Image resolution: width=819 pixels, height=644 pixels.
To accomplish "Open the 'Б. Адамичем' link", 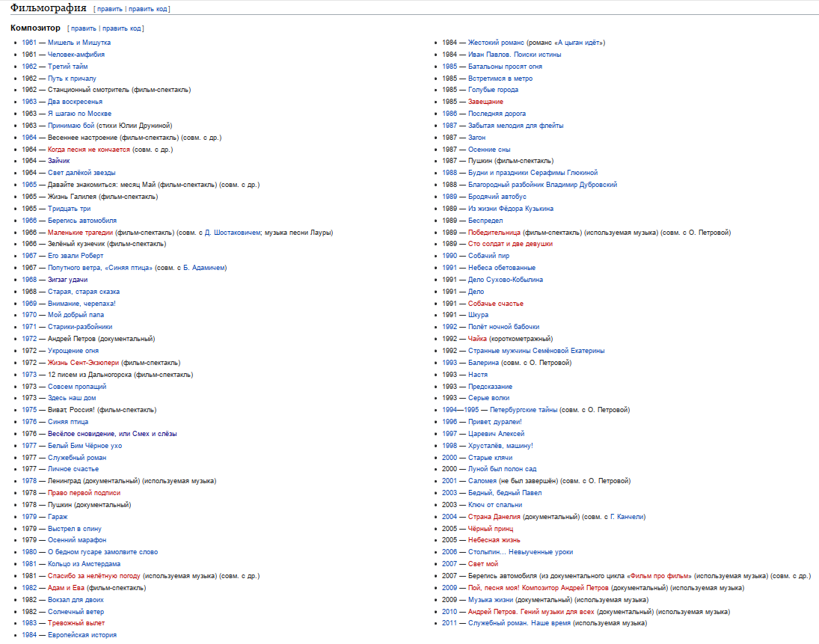I will tap(203, 268).
